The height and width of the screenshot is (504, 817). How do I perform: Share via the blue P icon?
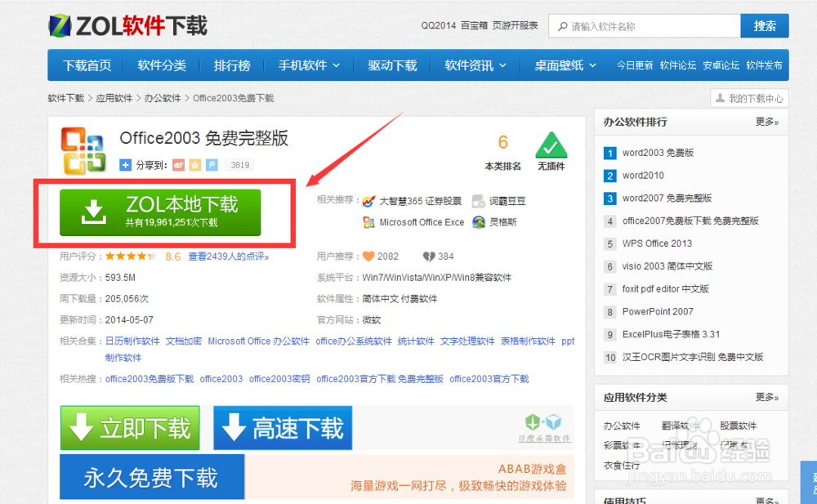[x=212, y=165]
